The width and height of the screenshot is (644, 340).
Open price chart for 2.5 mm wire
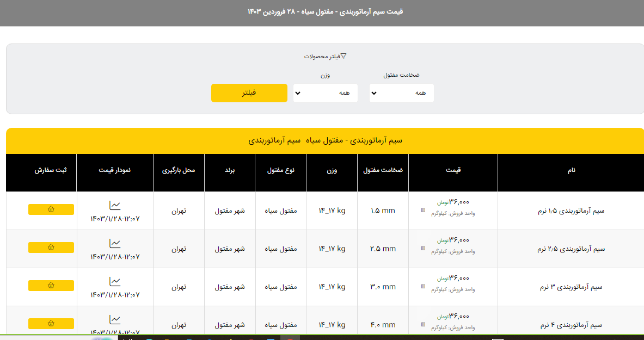coord(115,244)
